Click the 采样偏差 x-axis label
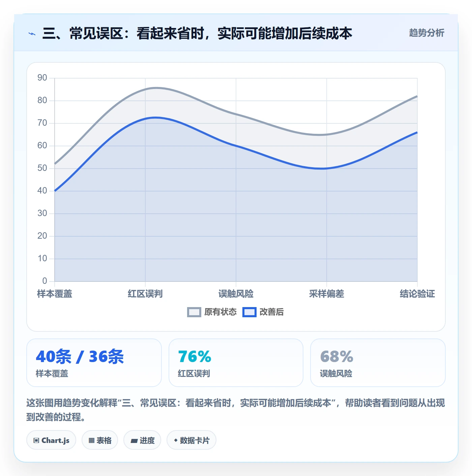 pos(327,294)
